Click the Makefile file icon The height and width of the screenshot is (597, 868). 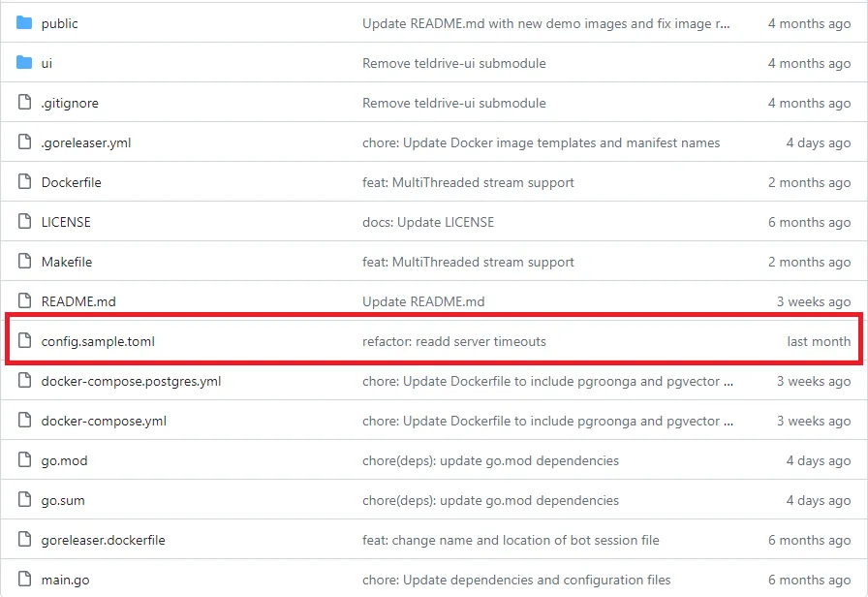[24, 262]
